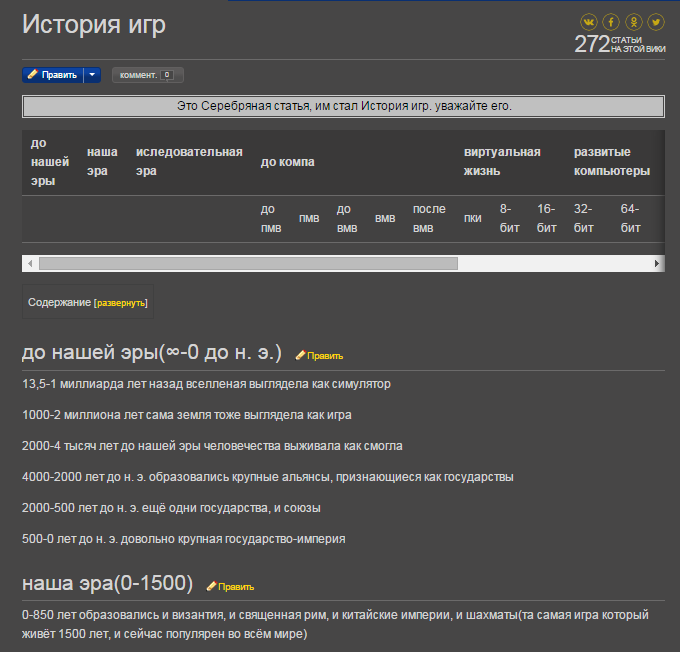Click line '2000-500 лет до н. э.'
The width and height of the screenshot is (680, 652).
171,508
